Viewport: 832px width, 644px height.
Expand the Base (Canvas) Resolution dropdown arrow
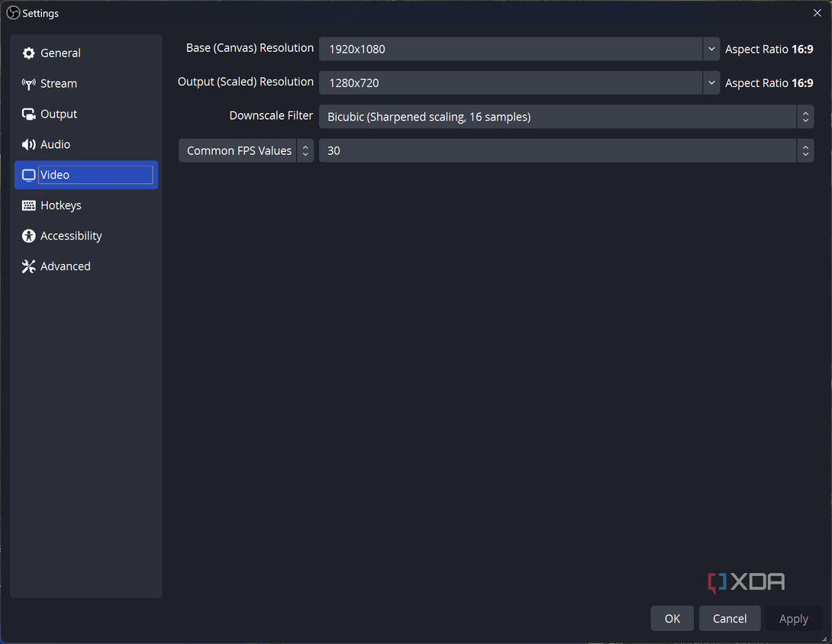click(x=711, y=49)
